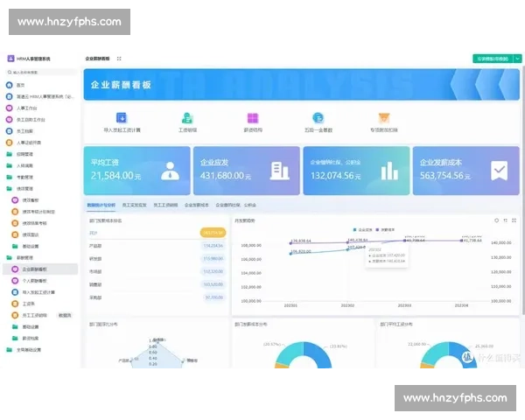Click the green button at top right
This screenshot has width=525, height=420.
pyautogui.click(x=492, y=59)
